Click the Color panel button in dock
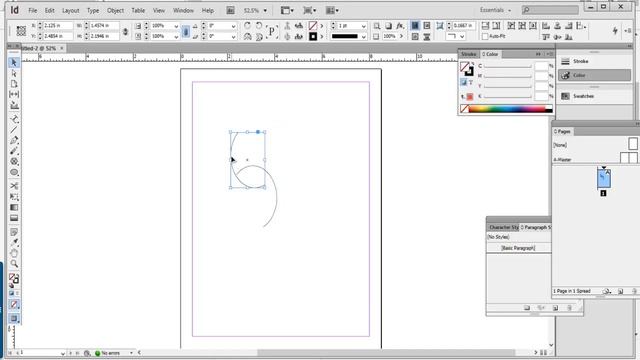The image size is (640, 360). pos(594,75)
